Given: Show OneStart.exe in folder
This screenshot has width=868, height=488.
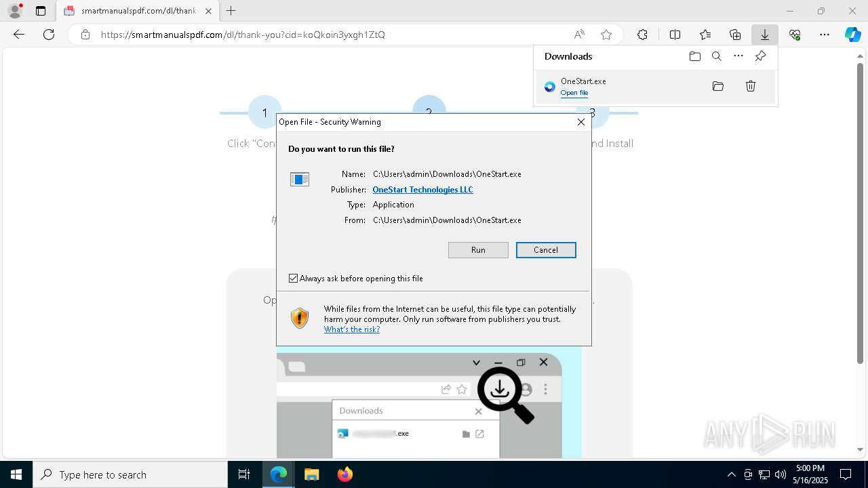Looking at the screenshot, I should [x=718, y=86].
